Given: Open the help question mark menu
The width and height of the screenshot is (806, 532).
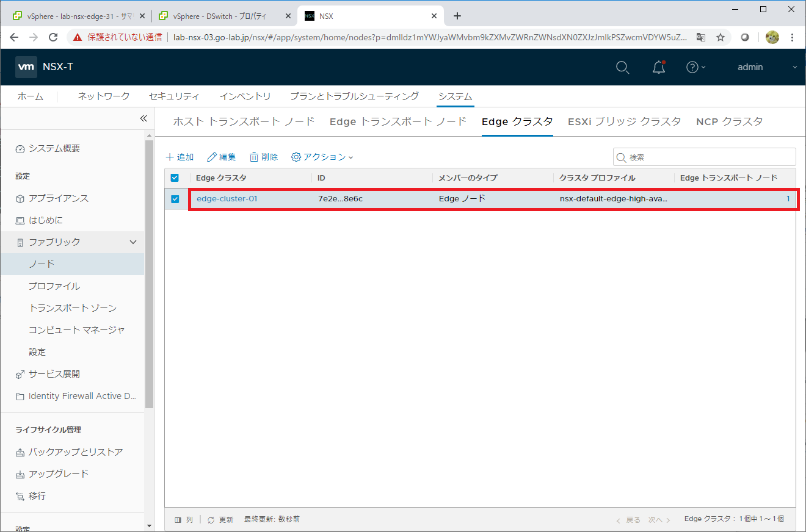Looking at the screenshot, I should click(695, 67).
